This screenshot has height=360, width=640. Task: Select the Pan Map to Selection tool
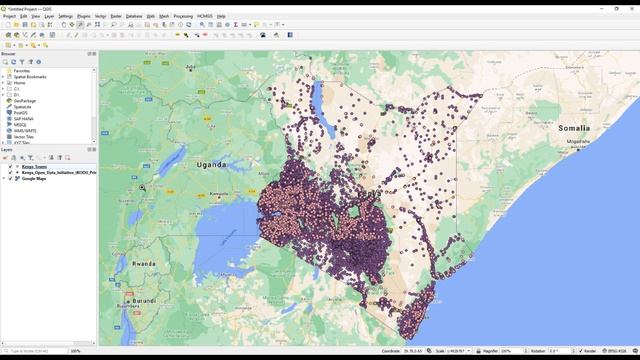coord(72,25)
